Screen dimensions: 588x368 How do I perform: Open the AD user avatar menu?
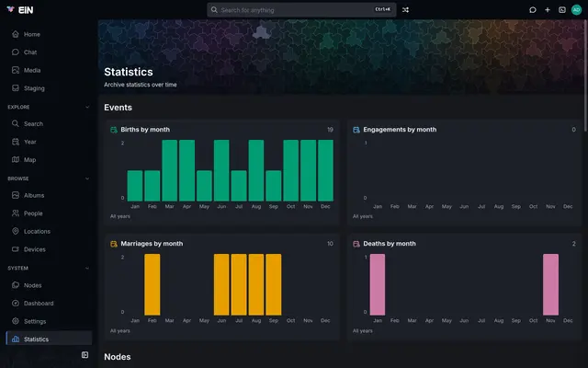pyautogui.click(x=576, y=10)
